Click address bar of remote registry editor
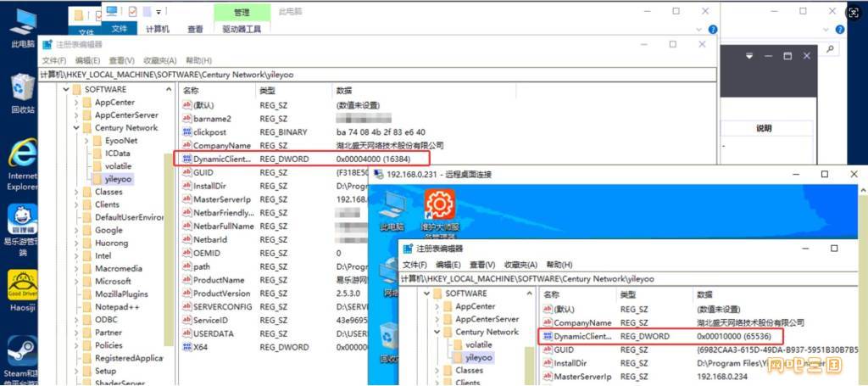 (628, 279)
